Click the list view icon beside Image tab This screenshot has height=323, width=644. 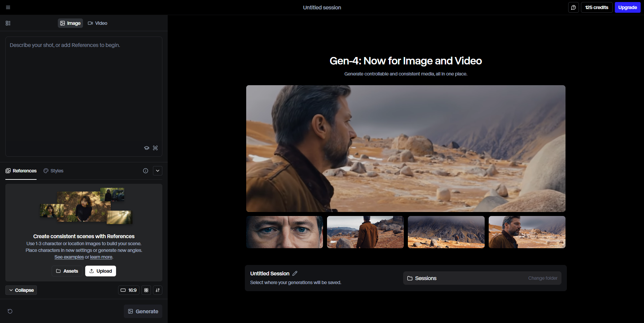pyautogui.click(x=8, y=23)
